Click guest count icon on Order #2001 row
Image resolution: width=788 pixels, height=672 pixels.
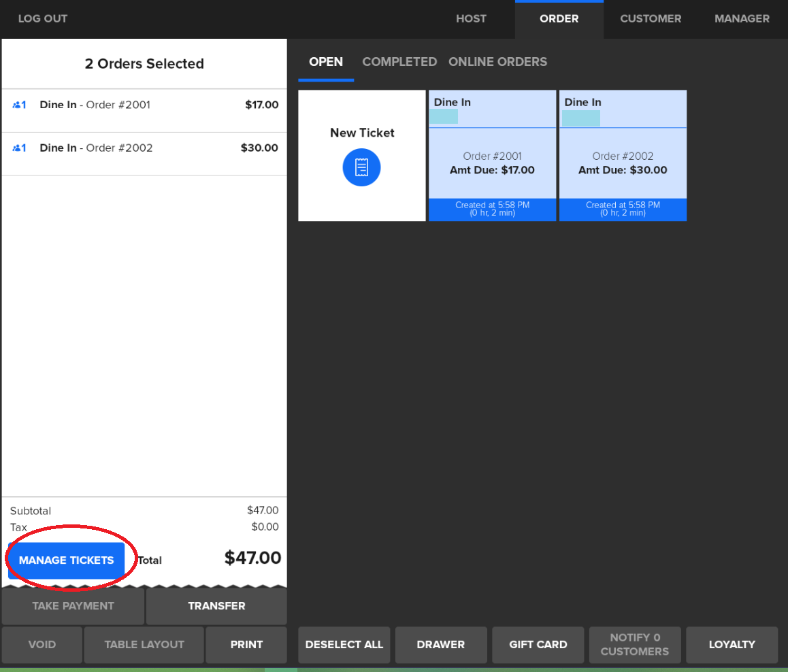[19, 105]
